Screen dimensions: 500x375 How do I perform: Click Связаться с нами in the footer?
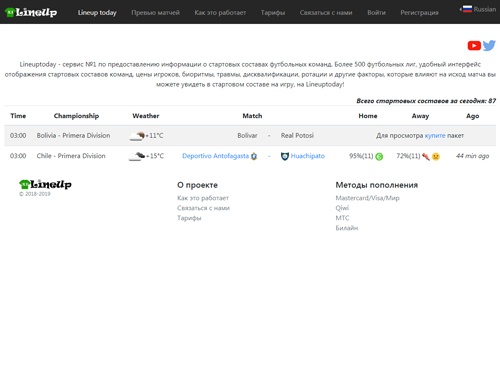203,208
